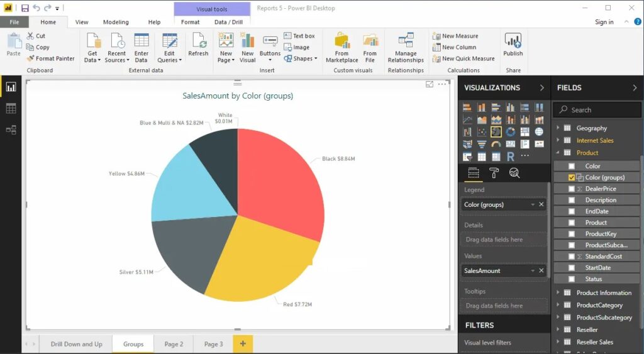
Task: Collapse the Visualizations pane with its chevron
Action: (x=541, y=88)
